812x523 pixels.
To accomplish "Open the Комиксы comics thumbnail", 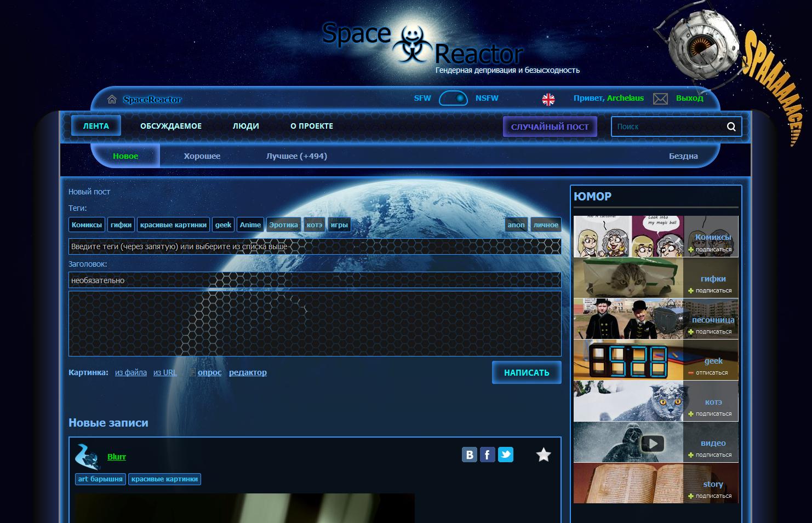I will click(628, 236).
